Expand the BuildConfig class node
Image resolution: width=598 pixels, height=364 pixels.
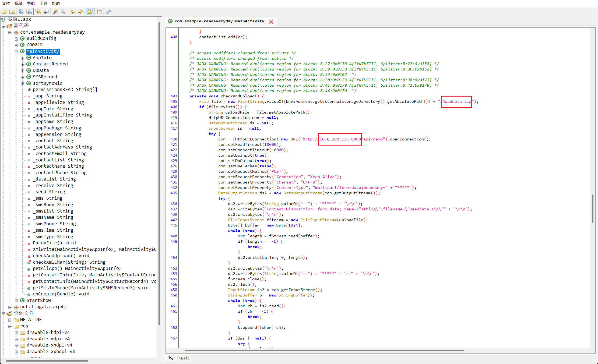click(16, 39)
